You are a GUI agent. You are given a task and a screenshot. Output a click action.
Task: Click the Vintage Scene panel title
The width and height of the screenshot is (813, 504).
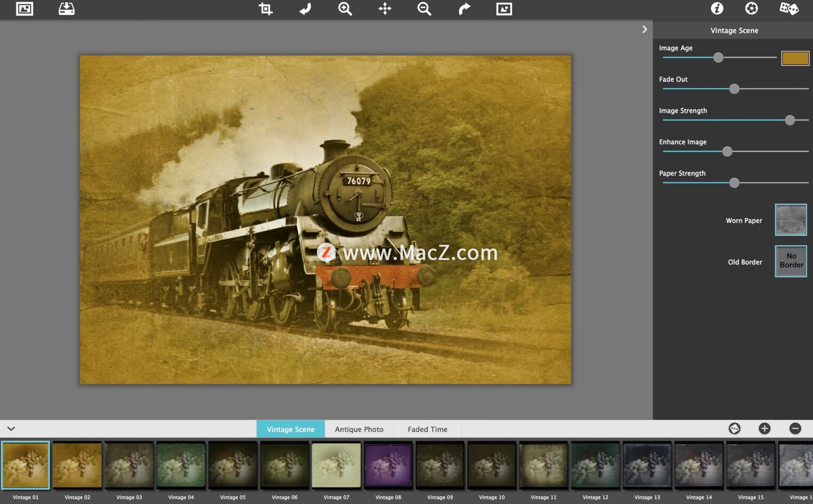734,30
